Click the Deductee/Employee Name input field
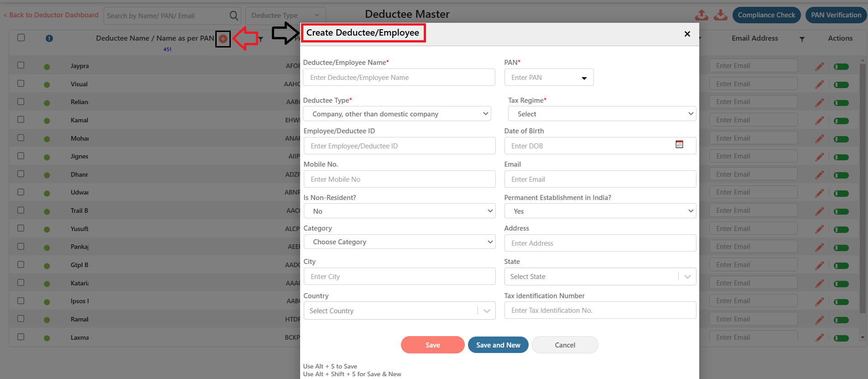 [399, 77]
